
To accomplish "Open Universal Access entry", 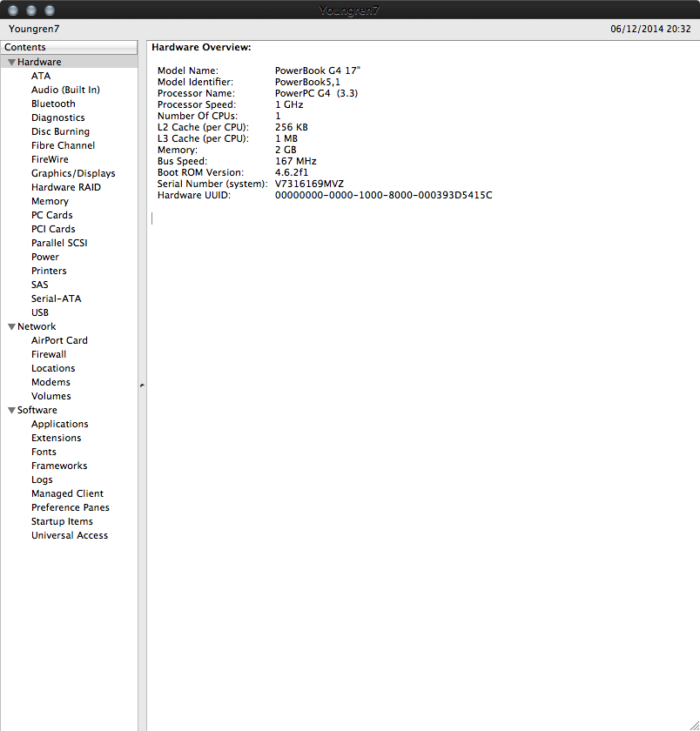I will coord(70,536).
